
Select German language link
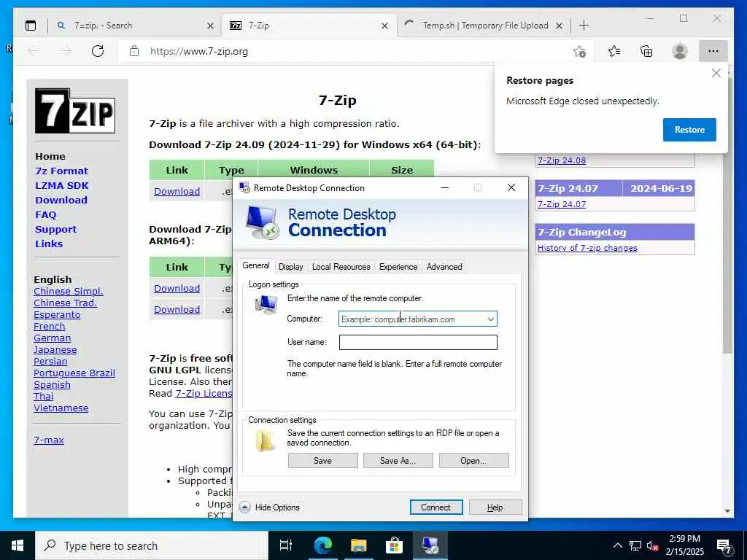point(52,338)
